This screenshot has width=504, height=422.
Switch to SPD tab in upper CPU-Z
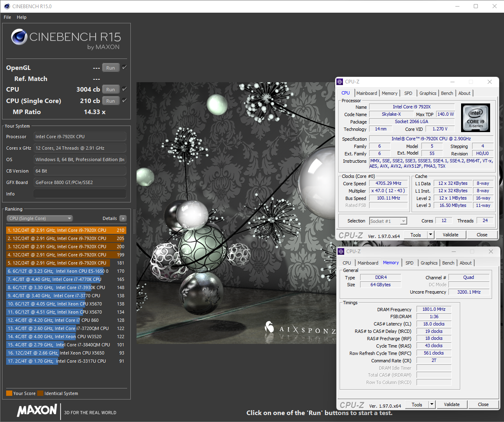tap(408, 93)
